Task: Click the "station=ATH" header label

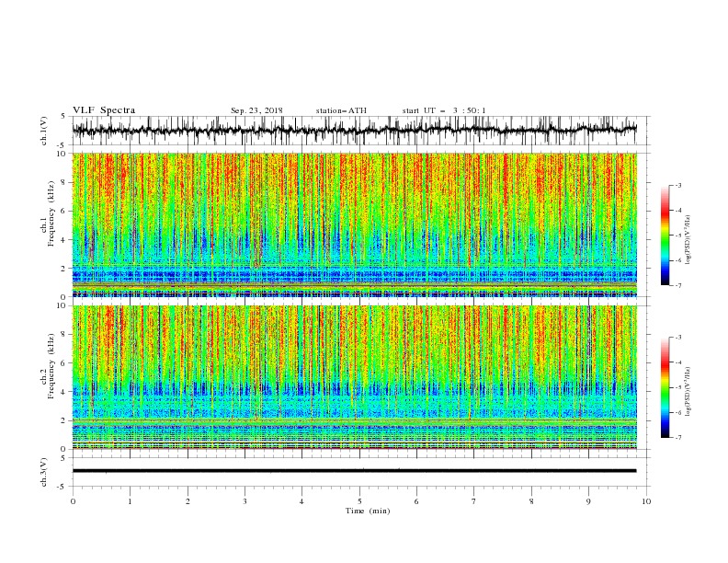Action: [x=341, y=110]
